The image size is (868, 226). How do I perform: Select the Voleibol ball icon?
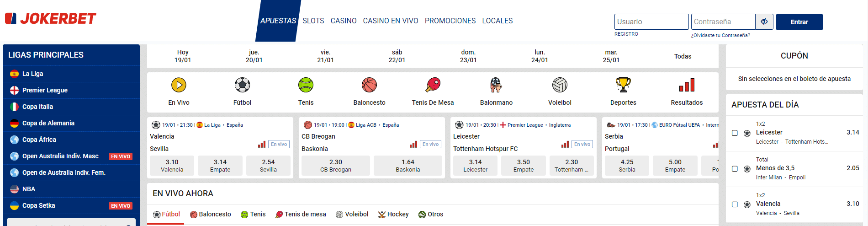coord(560,85)
